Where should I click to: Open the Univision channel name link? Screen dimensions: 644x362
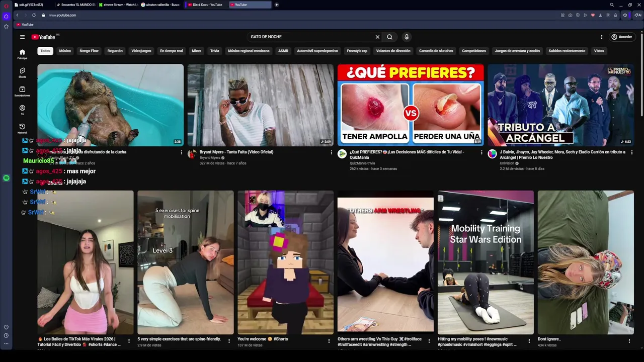(507, 163)
